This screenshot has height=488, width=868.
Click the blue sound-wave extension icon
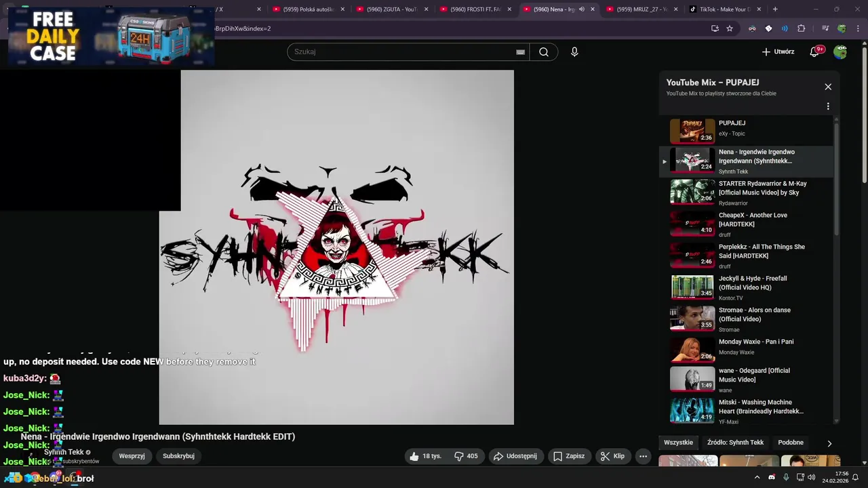click(x=785, y=28)
